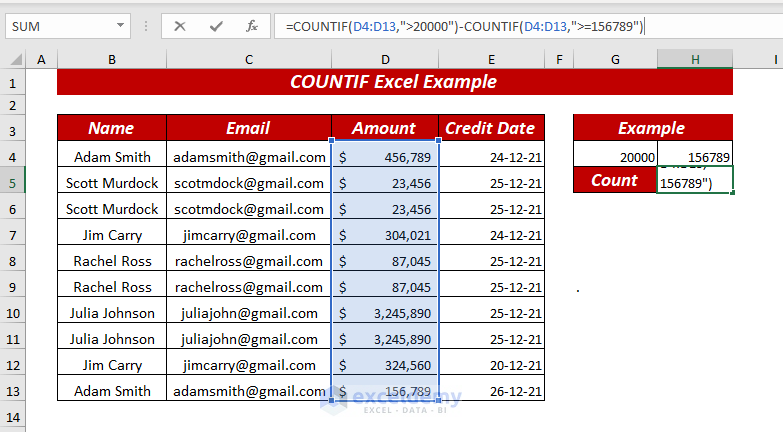Click the COUNTIF Excel Example title cell
783x432 pixels.
tap(395, 82)
